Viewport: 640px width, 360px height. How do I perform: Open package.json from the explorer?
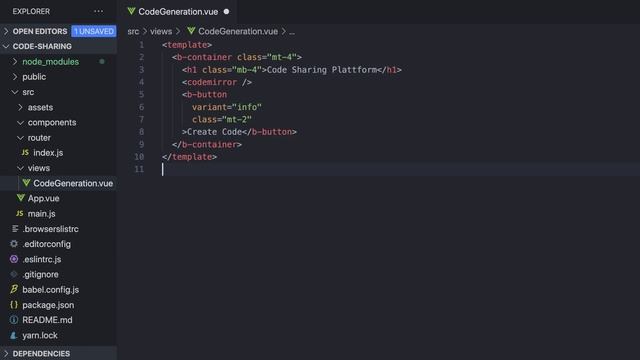[x=48, y=305]
